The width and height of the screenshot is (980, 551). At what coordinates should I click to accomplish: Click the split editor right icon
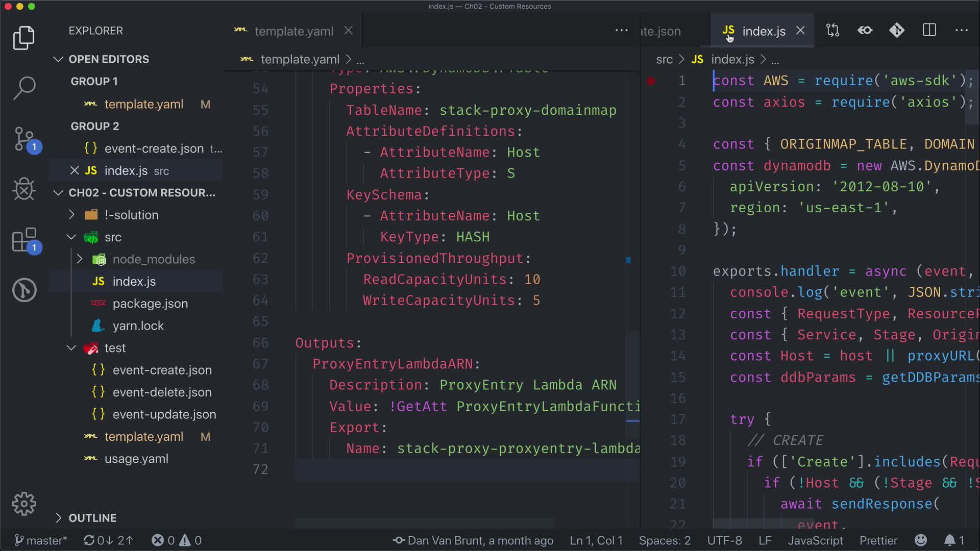coord(929,31)
